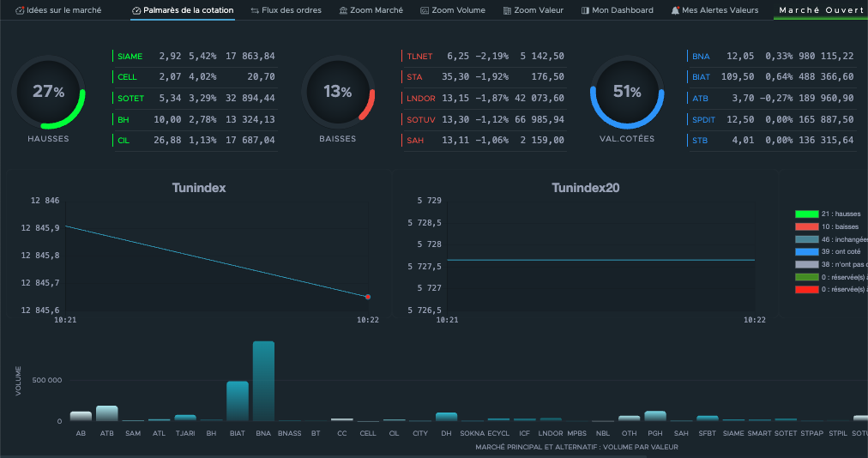Click the Marché Ouvert status indicator
Screen dimensions: 868x458
pyautogui.click(x=820, y=10)
